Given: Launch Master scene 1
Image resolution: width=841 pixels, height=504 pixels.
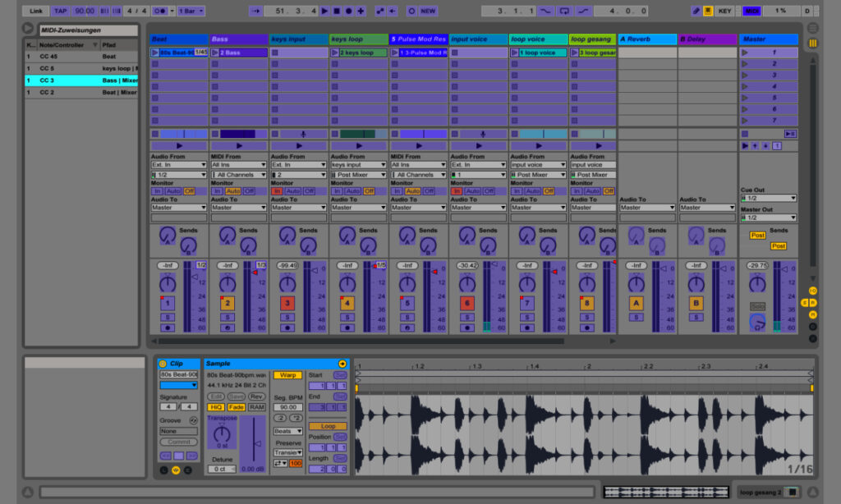Looking at the screenshot, I should (x=745, y=53).
